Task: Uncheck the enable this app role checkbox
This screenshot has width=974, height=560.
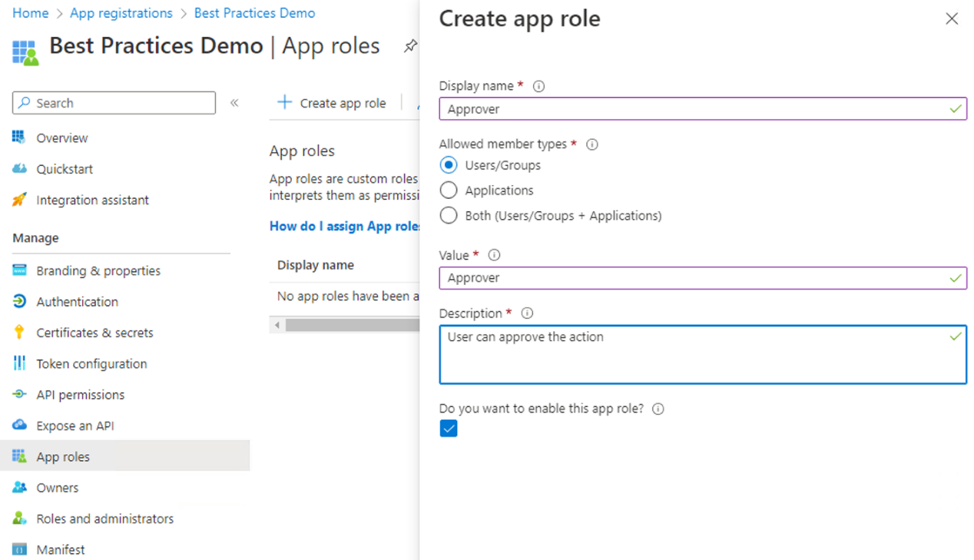Action: point(448,428)
